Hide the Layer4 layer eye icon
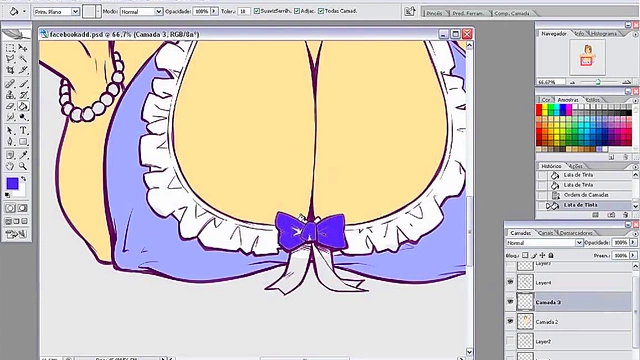 [x=510, y=282]
